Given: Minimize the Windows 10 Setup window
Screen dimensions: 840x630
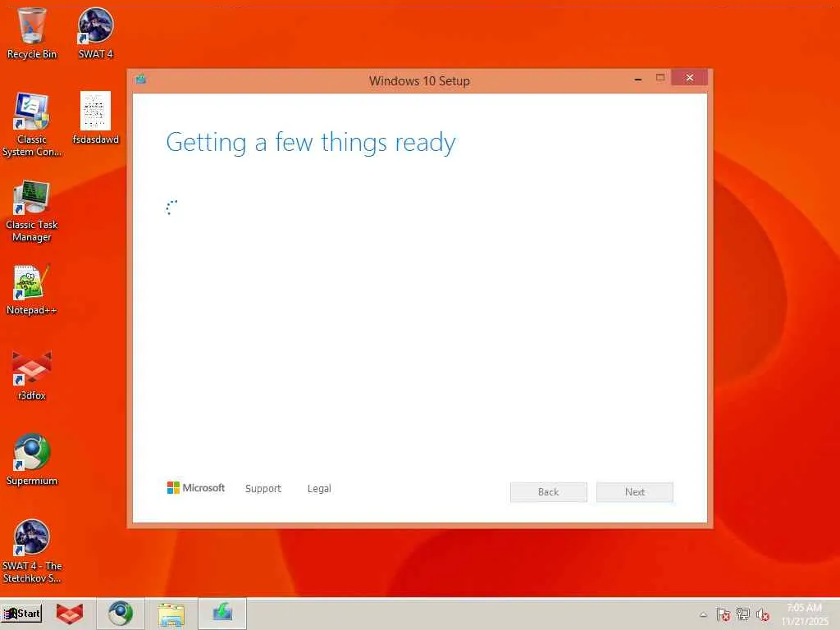Looking at the screenshot, I should (x=638, y=80).
